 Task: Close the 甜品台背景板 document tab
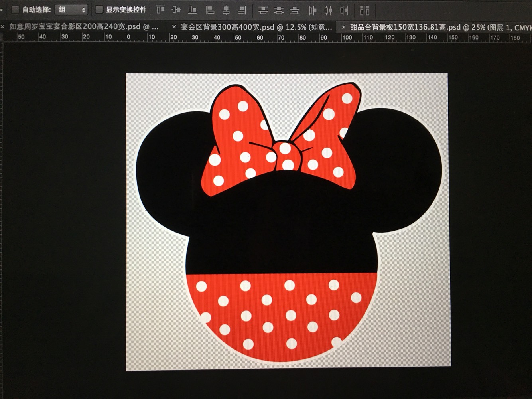tap(343, 27)
